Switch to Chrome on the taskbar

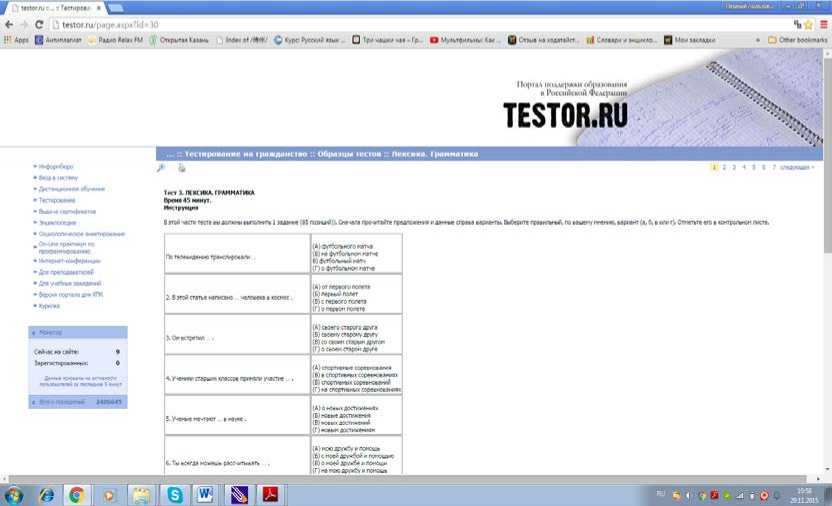[x=77, y=495]
